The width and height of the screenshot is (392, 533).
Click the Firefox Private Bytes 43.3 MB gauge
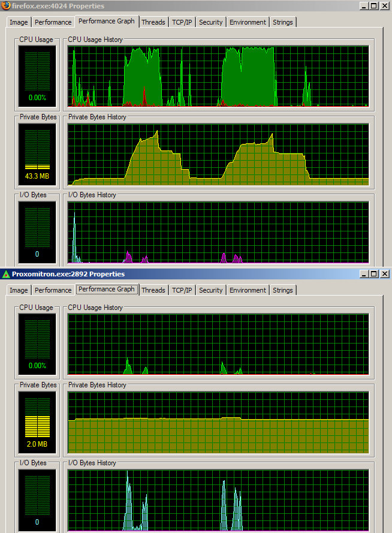pyautogui.click(x=37, y=153)
